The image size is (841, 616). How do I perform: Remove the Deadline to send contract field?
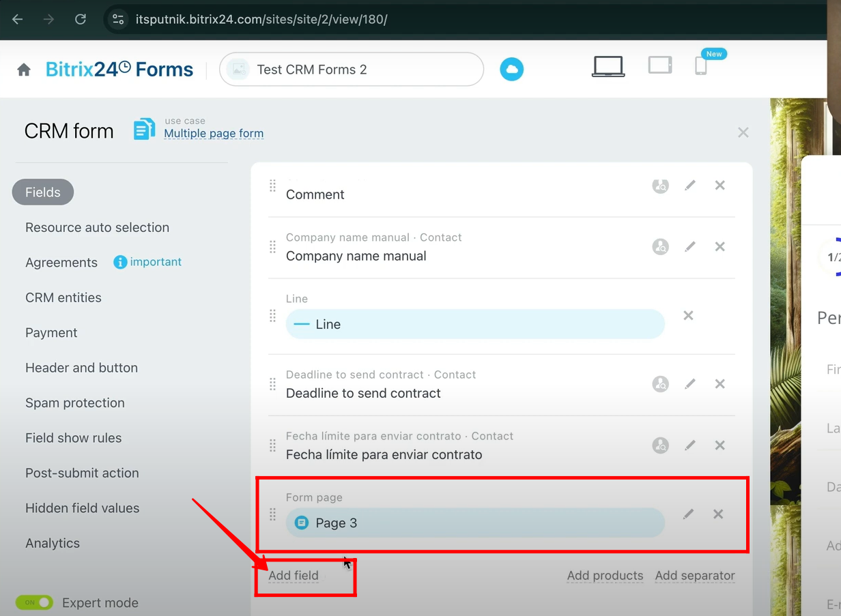(x=719, y=383)
